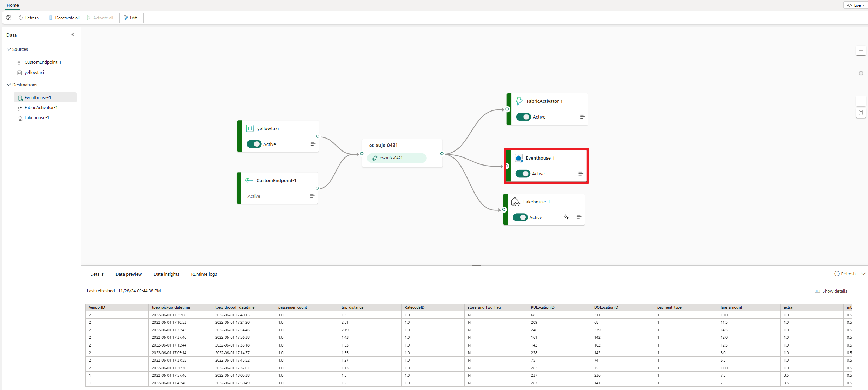Image resolution: width=868 pixels, height=390 pixels.
Task: Select CustomEndpoint-1 in the Sources list
Action: (x=43, y=62)
